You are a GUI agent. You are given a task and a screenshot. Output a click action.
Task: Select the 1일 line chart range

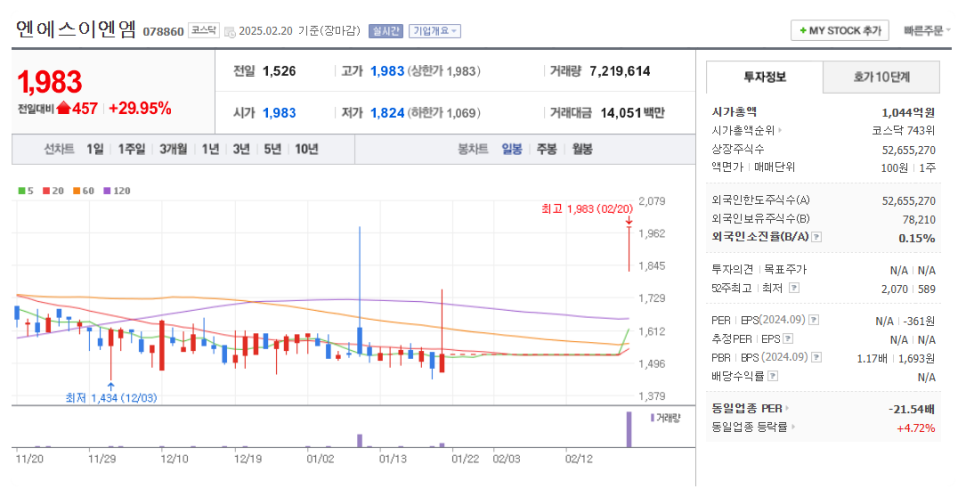coord(95,149)
